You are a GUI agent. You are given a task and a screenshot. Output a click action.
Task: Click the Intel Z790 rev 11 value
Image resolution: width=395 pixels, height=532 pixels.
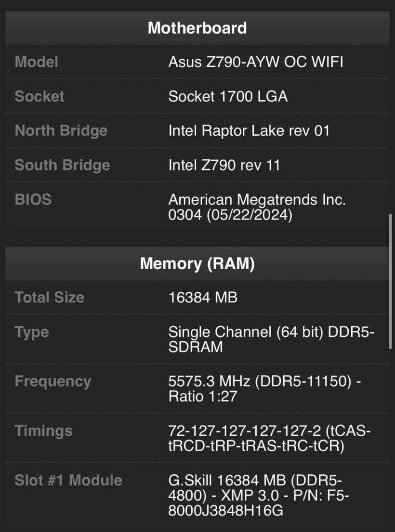click(224, 165)
